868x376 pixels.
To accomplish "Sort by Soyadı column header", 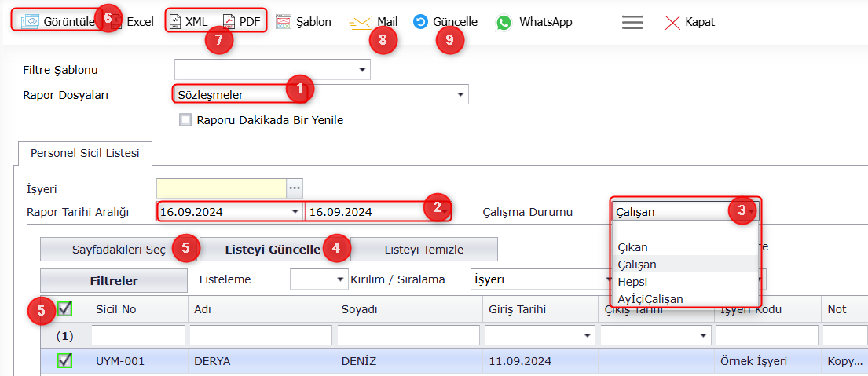I will point(408,309).
